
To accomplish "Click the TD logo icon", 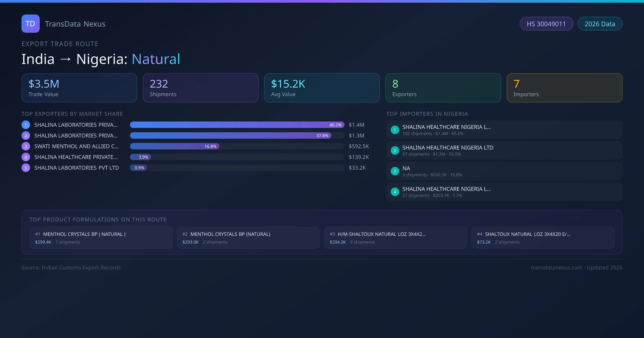I will 30,24.
